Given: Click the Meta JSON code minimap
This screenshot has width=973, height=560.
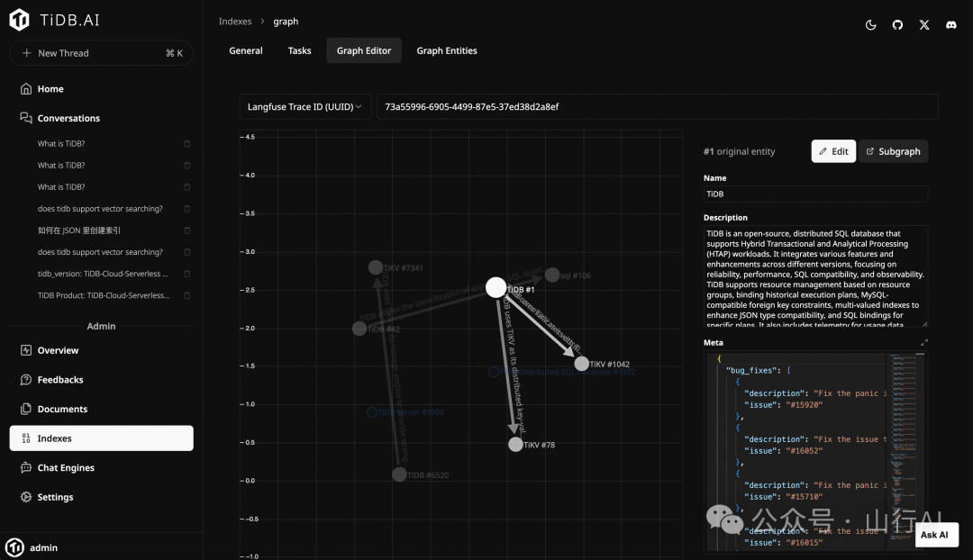Looking at the screenshot, I should coord(903,447).
